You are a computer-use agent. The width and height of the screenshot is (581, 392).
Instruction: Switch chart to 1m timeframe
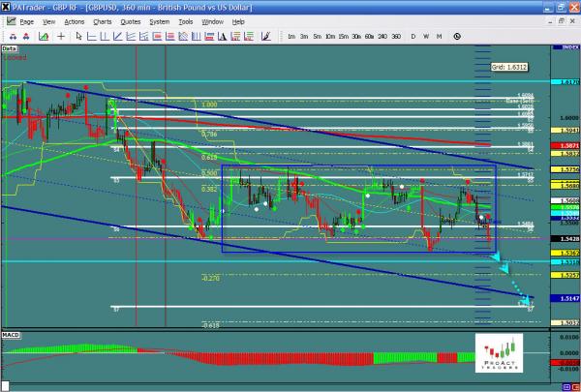coord(291,36)
